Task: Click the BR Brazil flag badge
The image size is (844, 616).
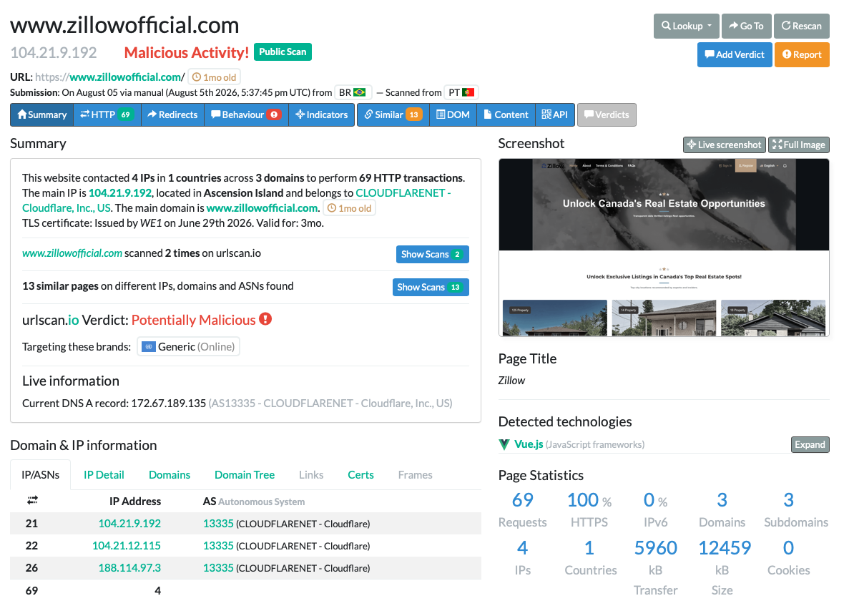Action: pyautogui.click(x=353, y=92)
